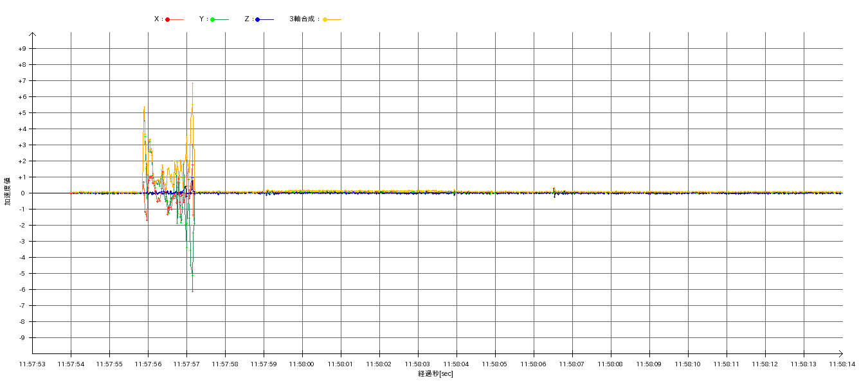
Task: Click the 11:57:57 time tick label
Action: (x=186, y=364)
